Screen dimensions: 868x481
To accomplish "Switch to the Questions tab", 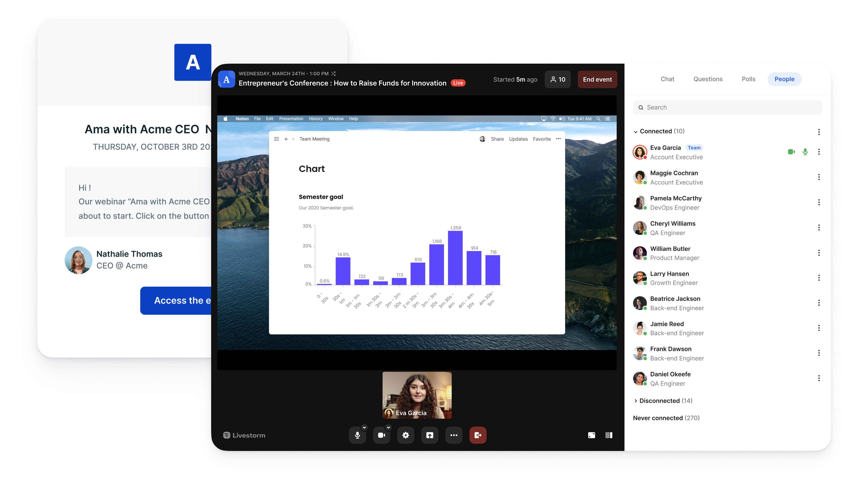I will [708, 79].
